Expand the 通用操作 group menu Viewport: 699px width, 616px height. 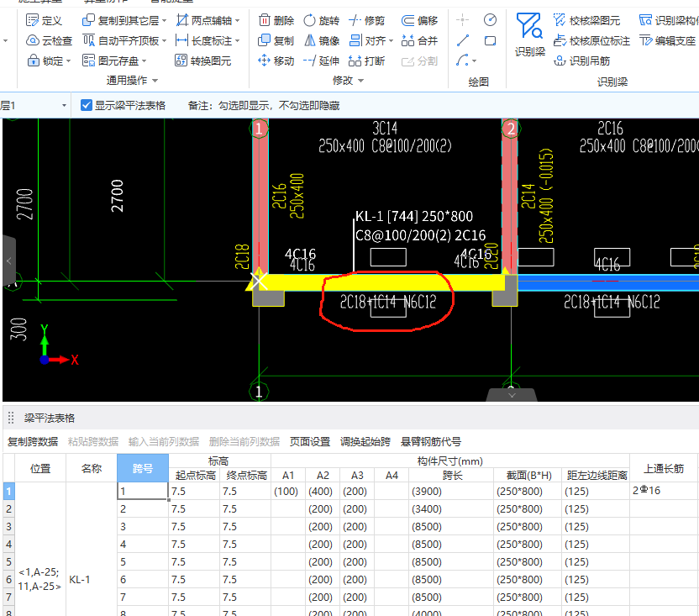coord(132,81)
